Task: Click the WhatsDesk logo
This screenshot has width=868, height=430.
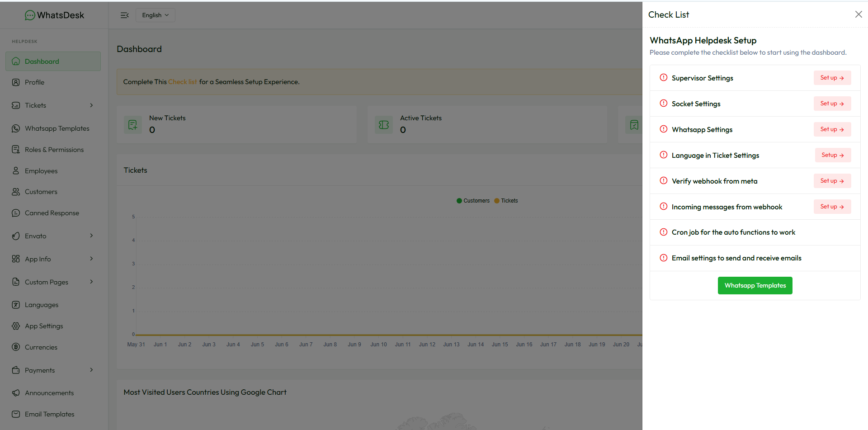Action: (x=54, y=15)
